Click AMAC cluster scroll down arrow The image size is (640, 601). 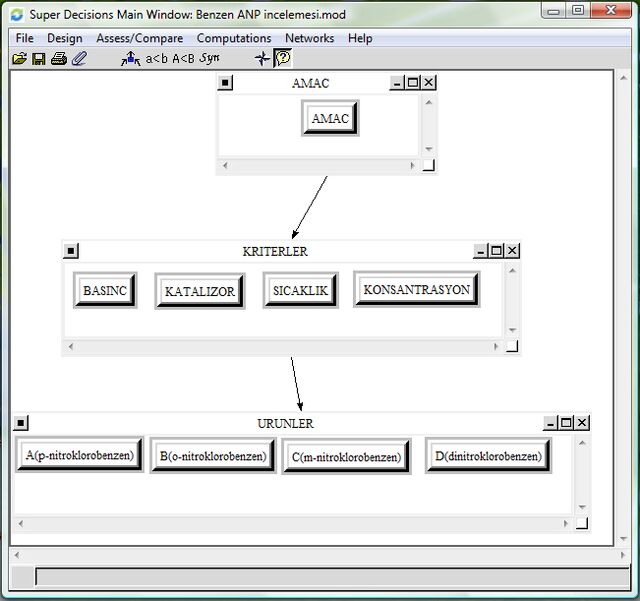[x=429, y=149]
